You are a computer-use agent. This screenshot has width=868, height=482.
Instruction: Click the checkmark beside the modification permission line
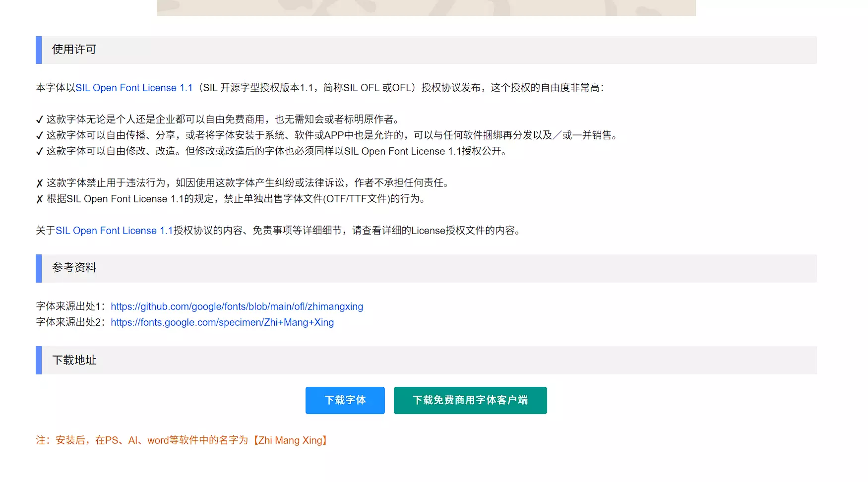[40, 151]
